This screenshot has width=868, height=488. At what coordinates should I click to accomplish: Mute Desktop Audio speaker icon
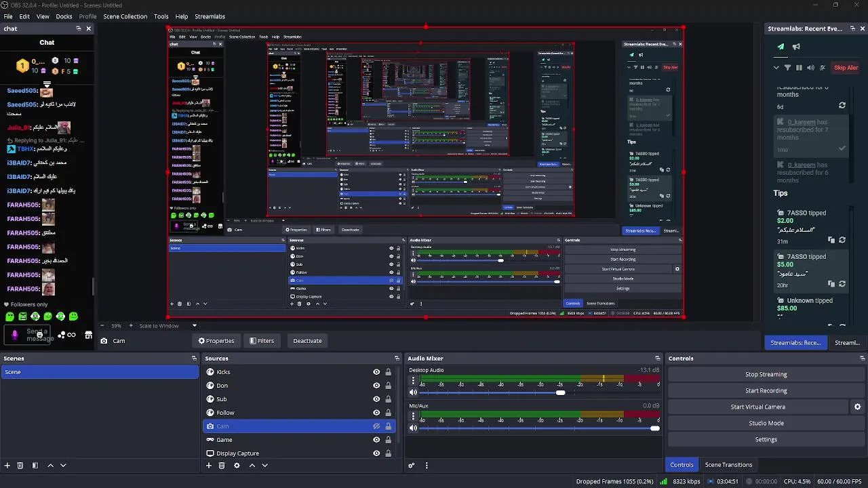point(413,392)
